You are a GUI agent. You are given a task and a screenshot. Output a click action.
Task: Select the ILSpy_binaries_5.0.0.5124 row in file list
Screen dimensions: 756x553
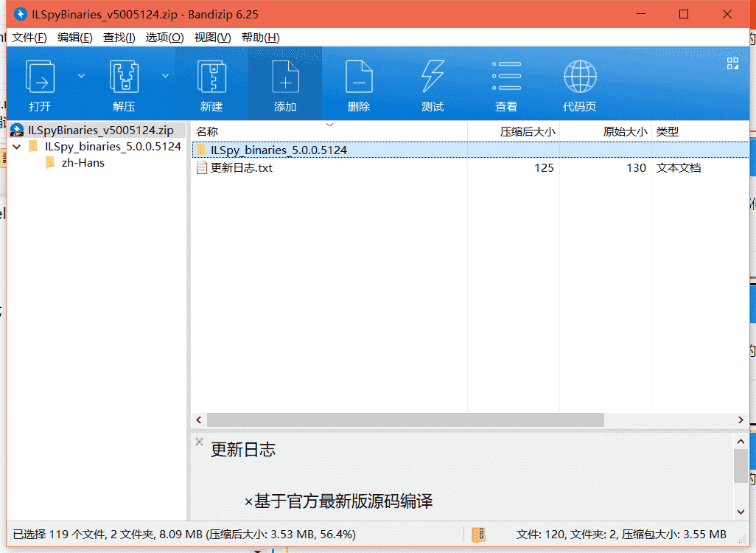470,150
